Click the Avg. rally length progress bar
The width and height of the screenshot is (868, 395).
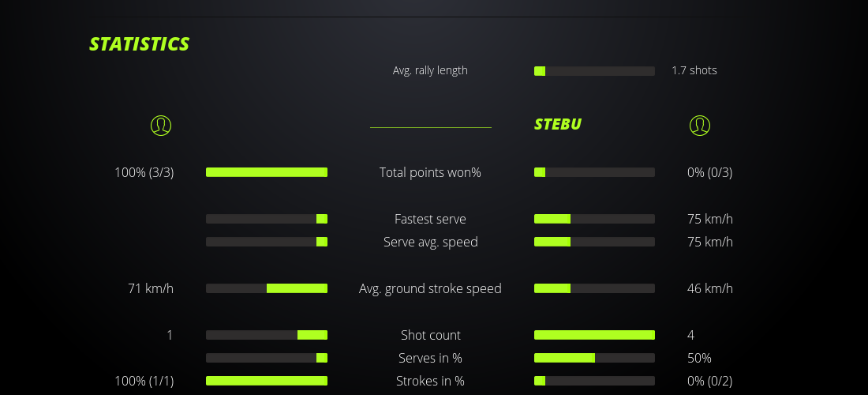tap(594, 71)
